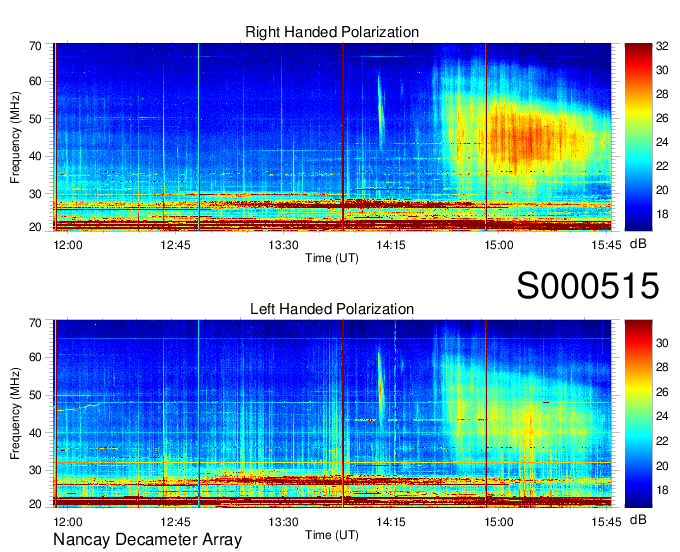The width and height of the screenshot is (680, 552).
Task: Click the Right Handed plot's color bar
Action: [x=638, y=137]
